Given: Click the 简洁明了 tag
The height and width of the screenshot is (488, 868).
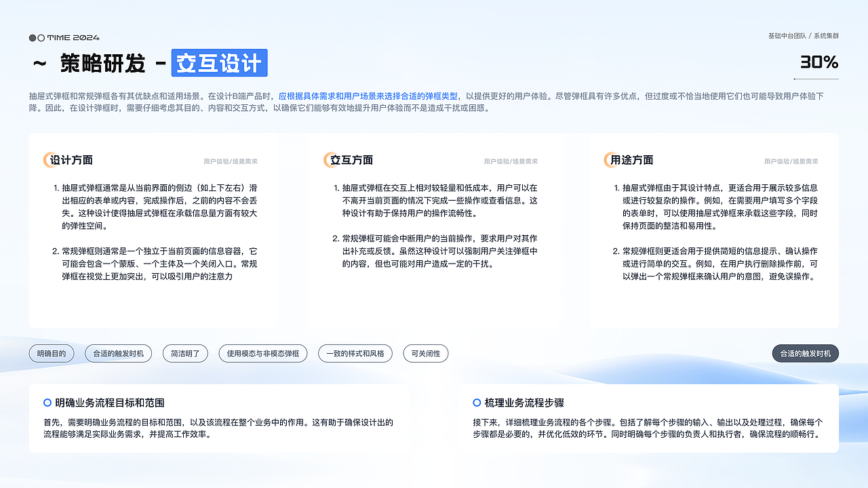Looking at the screenshot, I should (185, 353).
